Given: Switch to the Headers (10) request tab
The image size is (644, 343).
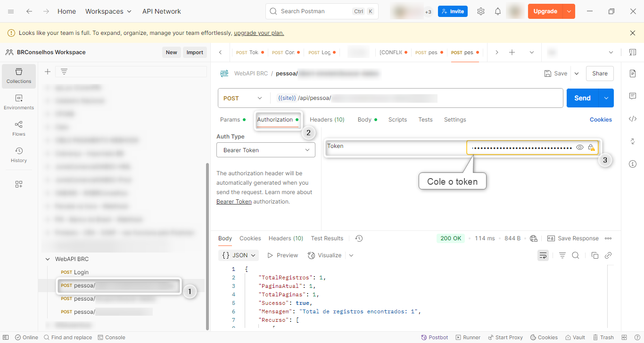Looking at the screenshot, I should [327, 120].
